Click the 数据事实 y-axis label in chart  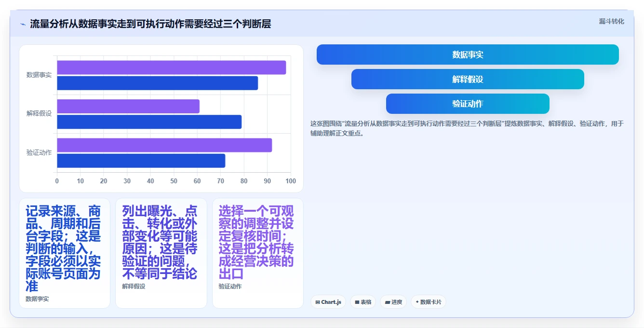[x=39, y=75]
